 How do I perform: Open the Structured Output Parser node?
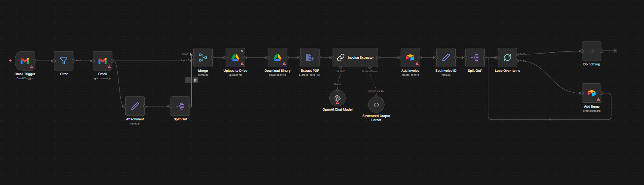(x=376, y=104)
